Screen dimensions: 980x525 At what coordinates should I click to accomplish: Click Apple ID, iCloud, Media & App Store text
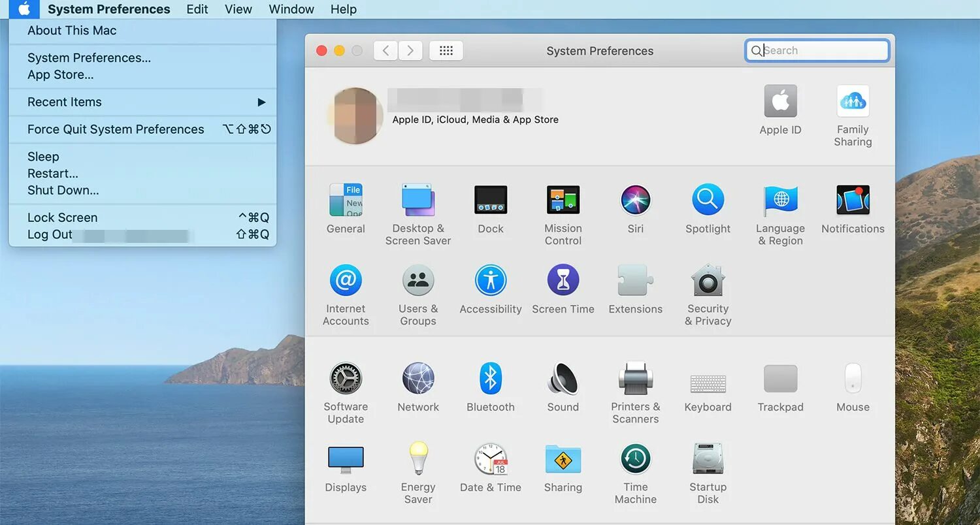click(x=476, y=119)
